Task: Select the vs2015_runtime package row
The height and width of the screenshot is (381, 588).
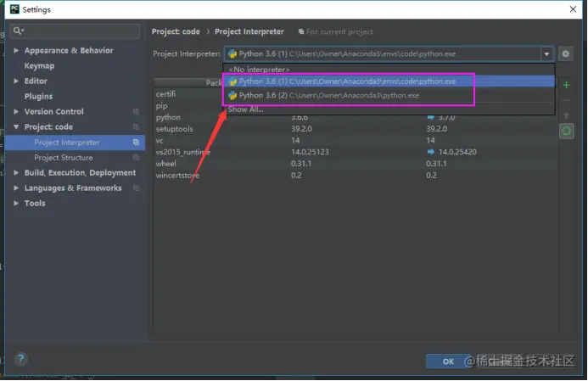Action: click(356, 152)
